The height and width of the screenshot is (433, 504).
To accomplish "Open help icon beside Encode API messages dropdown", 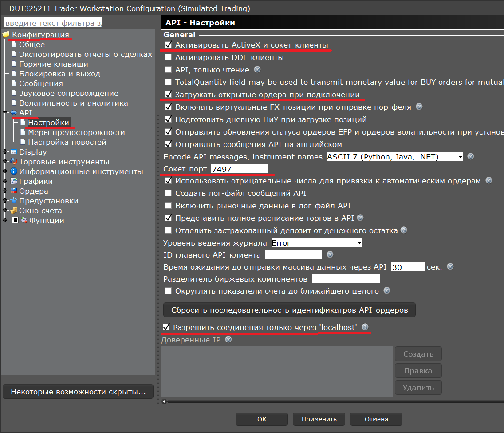I will (x=471, y=156).
